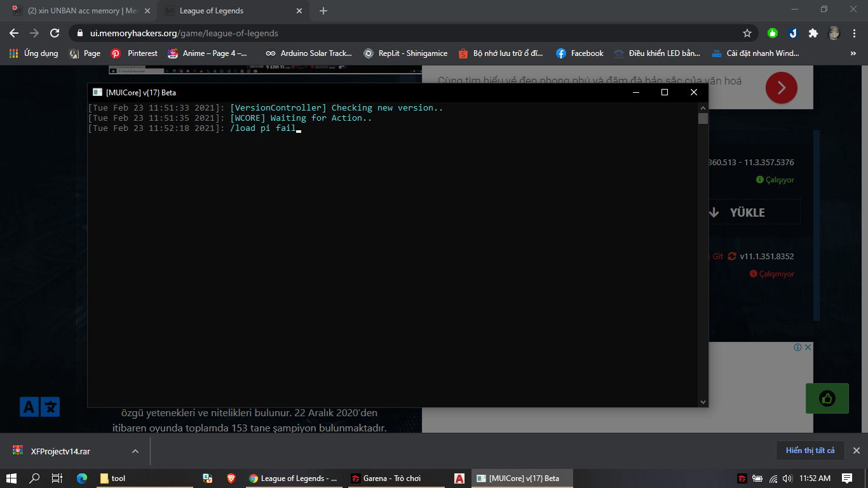Viewport: 868px width, 488px height.
Task: Click the Garena tray icon
Action: click(x=742, y=478)
